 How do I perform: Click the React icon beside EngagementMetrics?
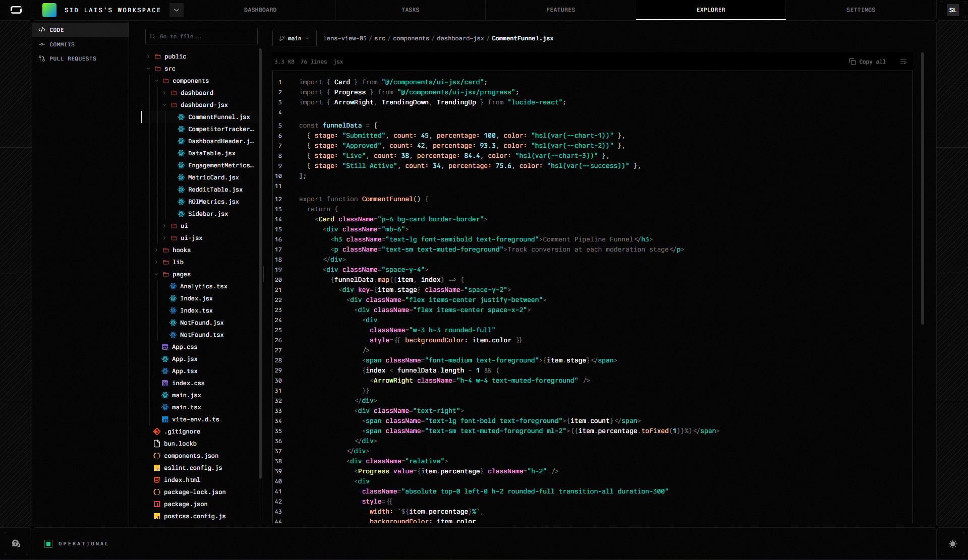tap(181, 165)
